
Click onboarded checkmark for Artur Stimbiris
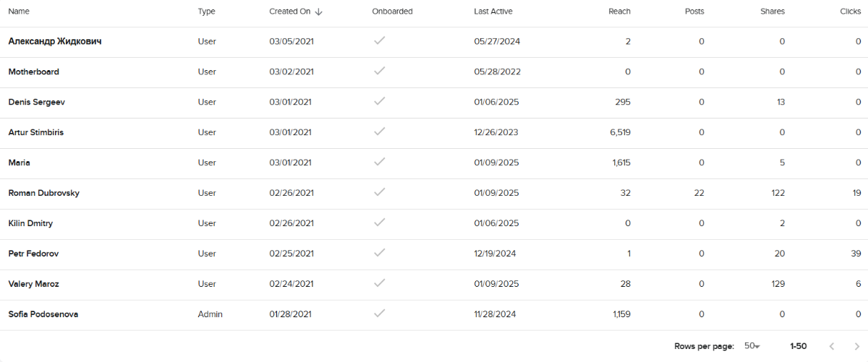[x=379, y=132]
